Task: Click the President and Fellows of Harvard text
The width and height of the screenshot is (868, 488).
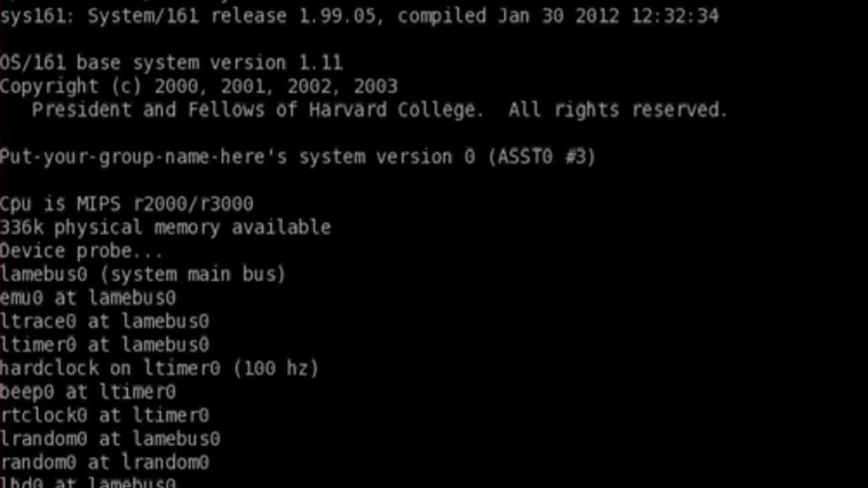Action: [x=257, y=110]
